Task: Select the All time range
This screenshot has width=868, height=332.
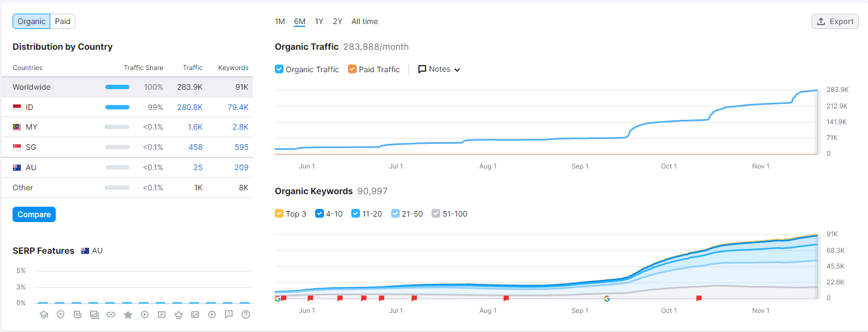Action: pyautogui.click(x=364, y=21)
